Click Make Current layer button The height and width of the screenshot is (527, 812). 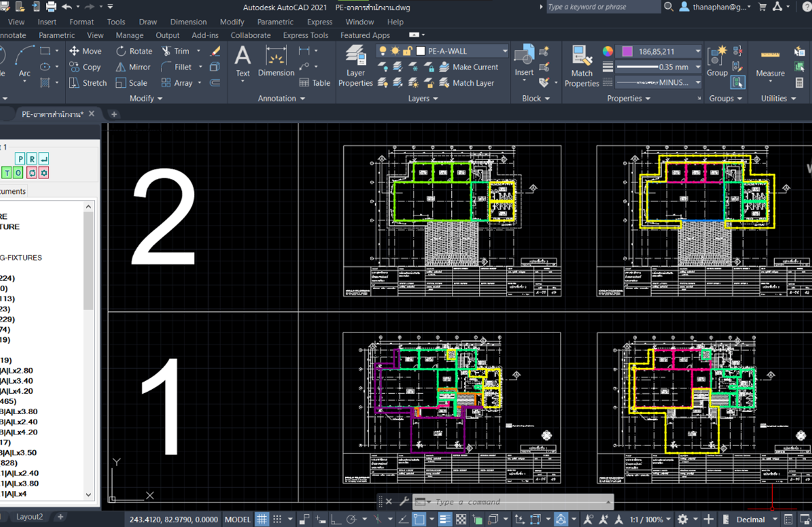click(x=469, y=67)
